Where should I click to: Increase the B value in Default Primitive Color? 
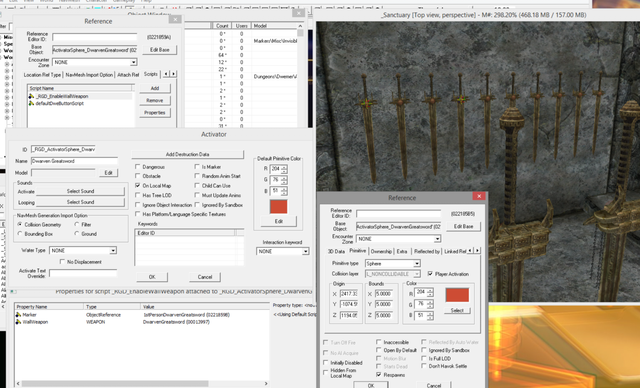[x=284, y=189]
